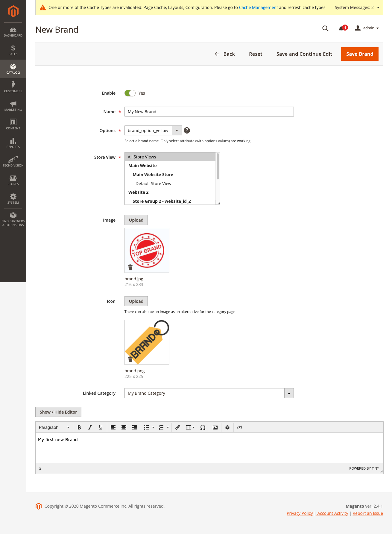Open the Stores sidebar icon
Viewport: 392px width, 534px height.
pyautogui.click(x=13, y=180)
